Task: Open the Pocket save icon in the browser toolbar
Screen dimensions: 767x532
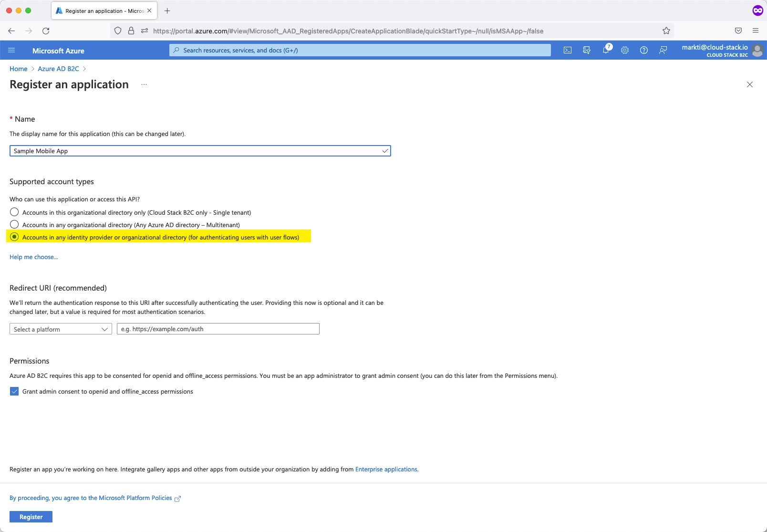Action: click(738, 31)
